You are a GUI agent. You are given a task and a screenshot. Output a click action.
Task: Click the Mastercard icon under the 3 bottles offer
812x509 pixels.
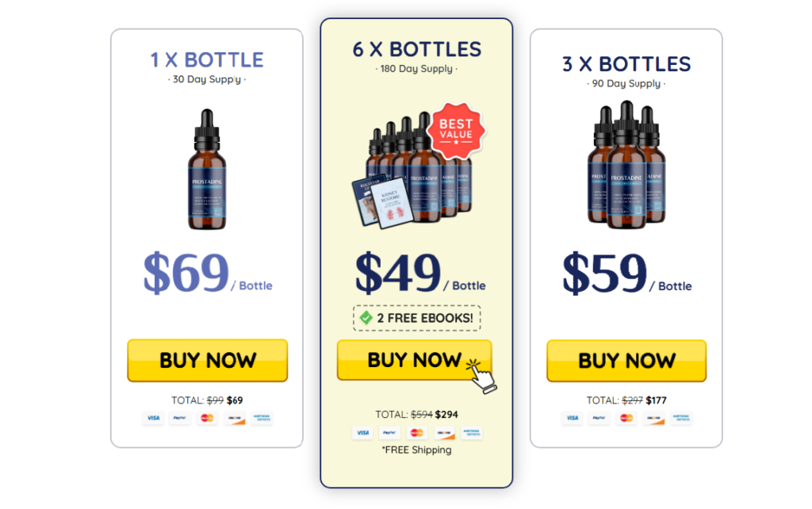point(626,418)
